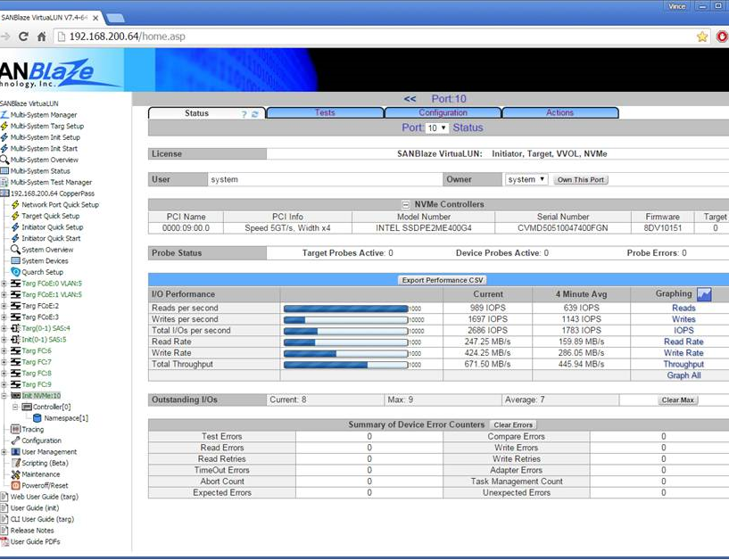Click the System Overview magnifier icon
The width and height of the screenshot is (729, 560).
[15, 250]
